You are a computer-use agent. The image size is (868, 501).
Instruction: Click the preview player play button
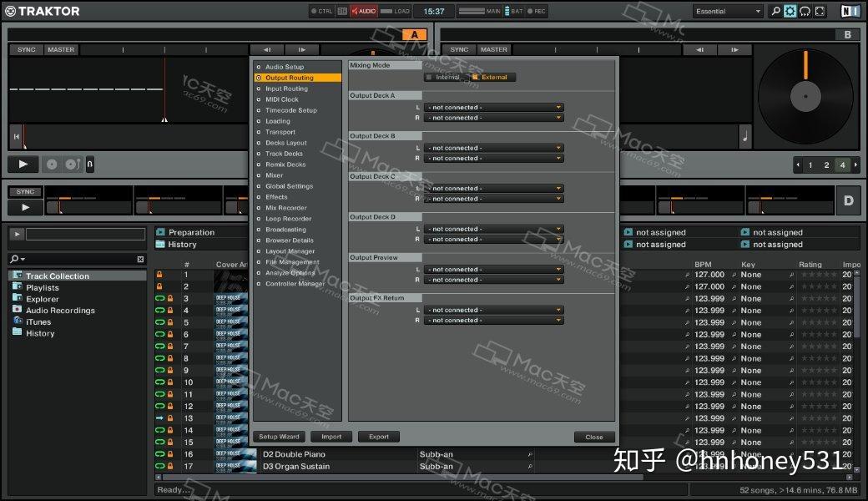click(x=17, y=234)
